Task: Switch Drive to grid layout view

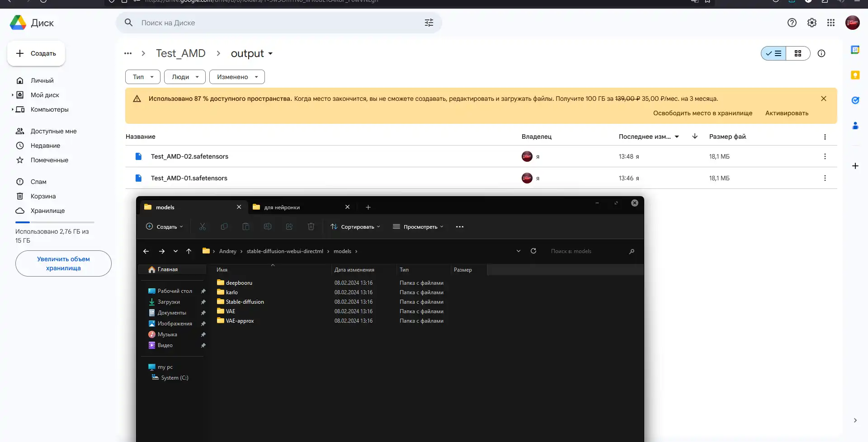Action: [x=798, y=53]
